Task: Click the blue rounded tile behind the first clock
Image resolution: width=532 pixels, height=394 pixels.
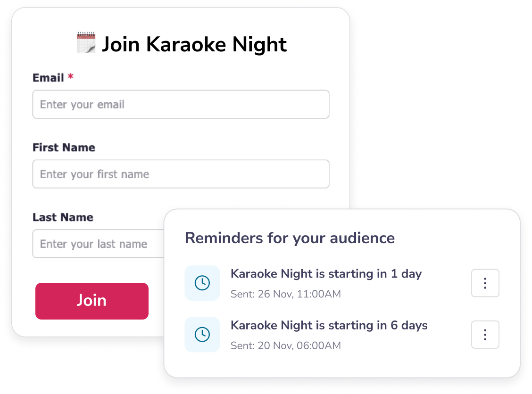Action: click(x=202, y=283)
